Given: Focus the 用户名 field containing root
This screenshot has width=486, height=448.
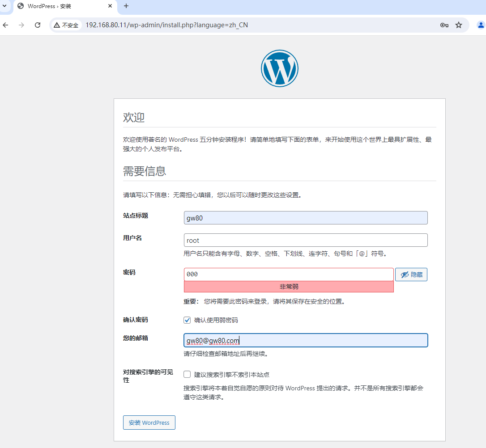Looking at the screenshot, I should coord(306,240).
